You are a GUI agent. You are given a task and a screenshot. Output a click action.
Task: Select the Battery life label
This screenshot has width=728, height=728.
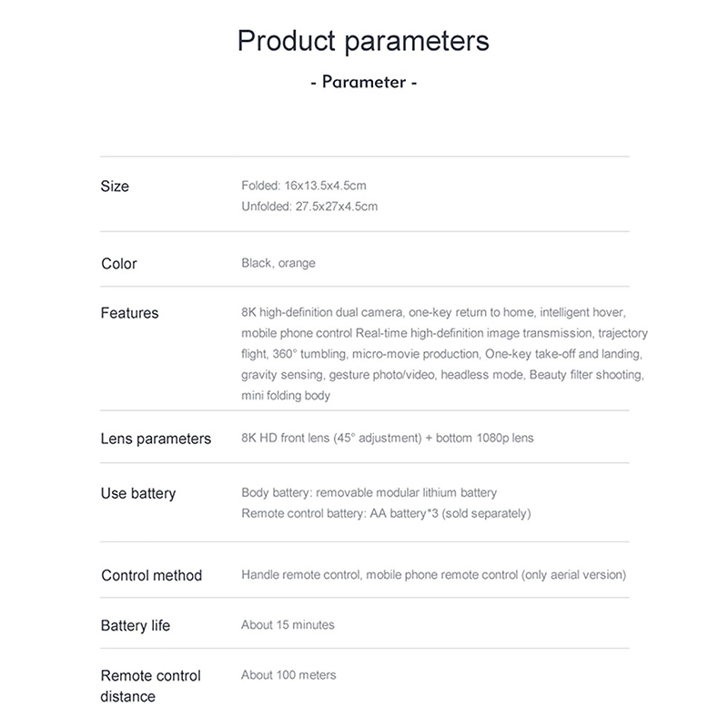[x=136, y=626]
